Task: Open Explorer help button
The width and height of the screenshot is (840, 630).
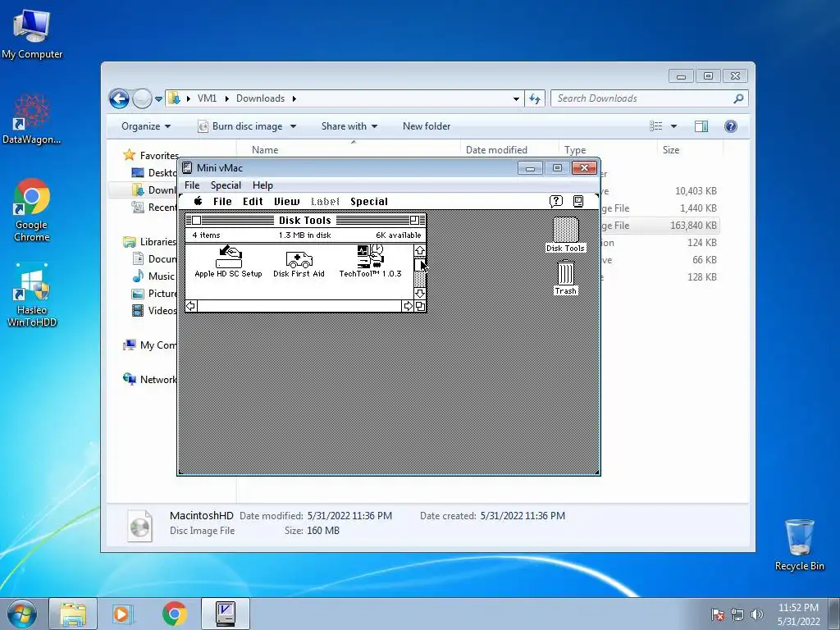Action: click(x=731, y=126)
